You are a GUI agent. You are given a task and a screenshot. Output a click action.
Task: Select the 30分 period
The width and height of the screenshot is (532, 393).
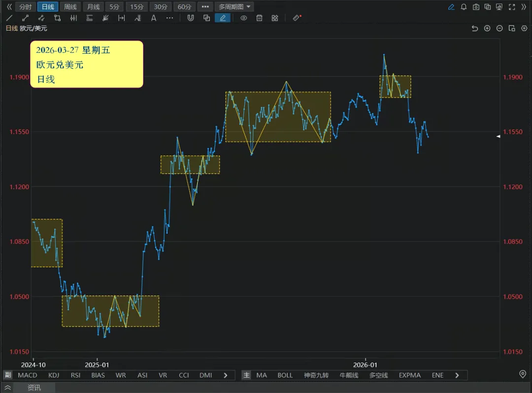[161, 7]
